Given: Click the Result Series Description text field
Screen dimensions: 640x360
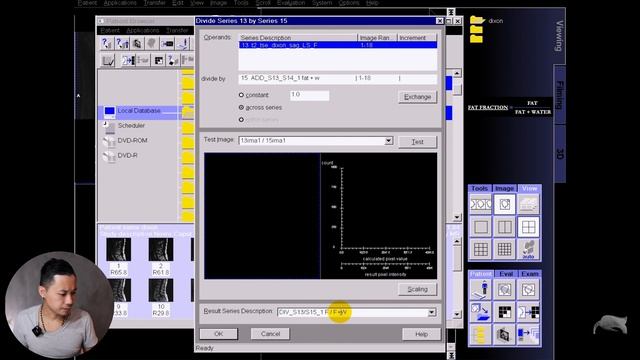Looking at the screenshot, I should (x=352, y=312).
